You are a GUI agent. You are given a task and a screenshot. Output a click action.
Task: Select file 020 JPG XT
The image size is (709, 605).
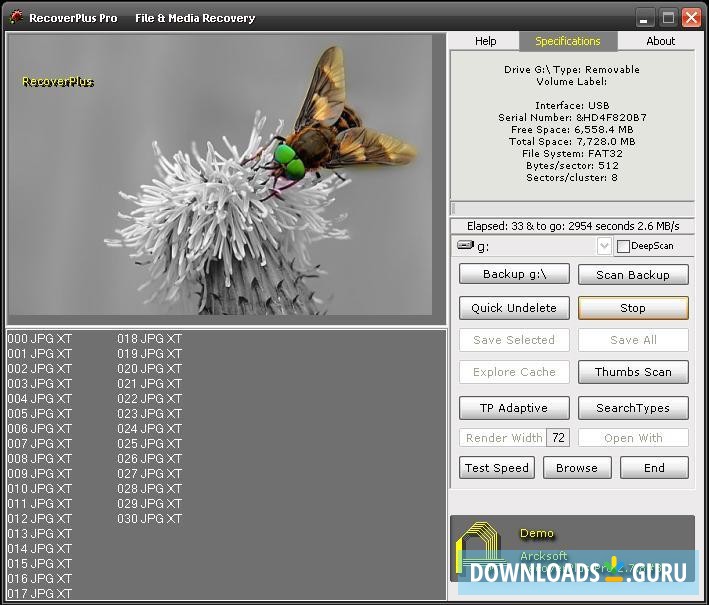point(150,369)
